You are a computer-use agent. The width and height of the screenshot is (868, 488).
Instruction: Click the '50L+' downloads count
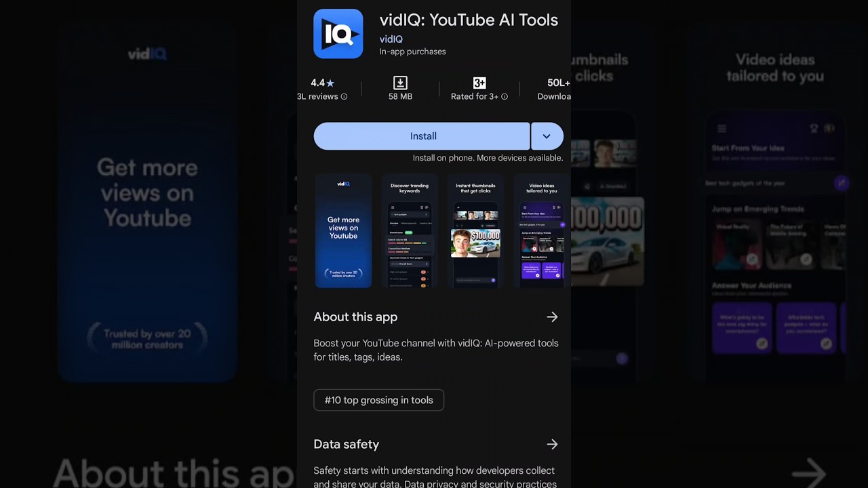coord(559,83)
